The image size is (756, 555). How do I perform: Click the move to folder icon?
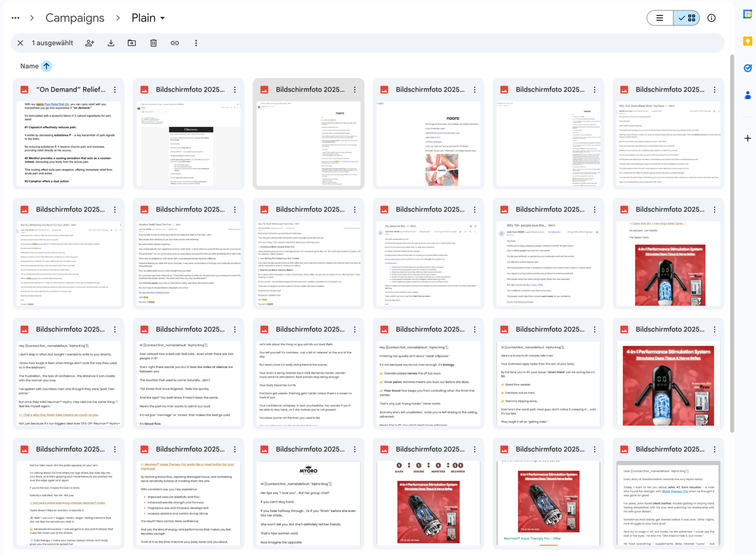click(x=132, y=43)
